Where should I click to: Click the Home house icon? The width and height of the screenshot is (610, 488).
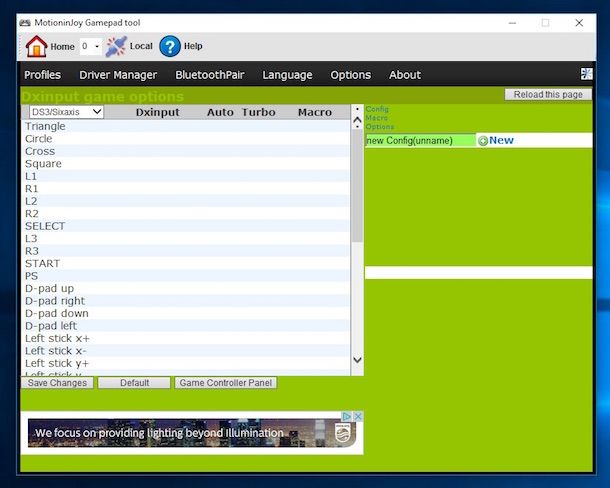[36, 46]
